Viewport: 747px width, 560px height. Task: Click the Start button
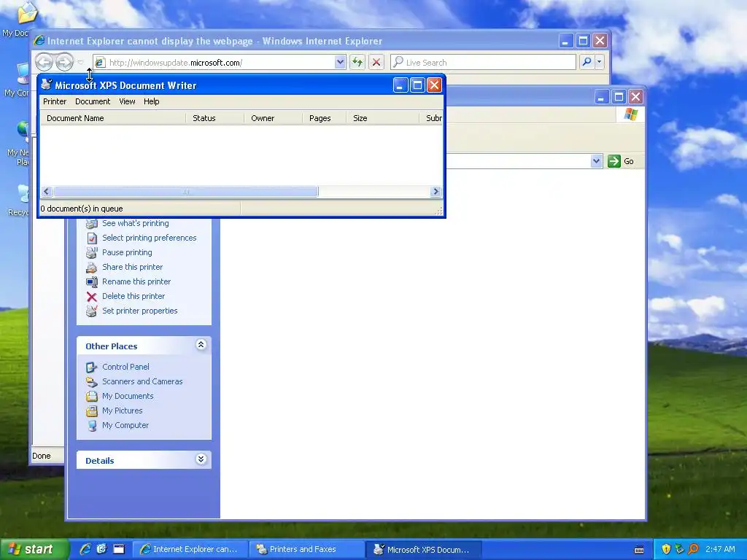click(x=34, y=550)
